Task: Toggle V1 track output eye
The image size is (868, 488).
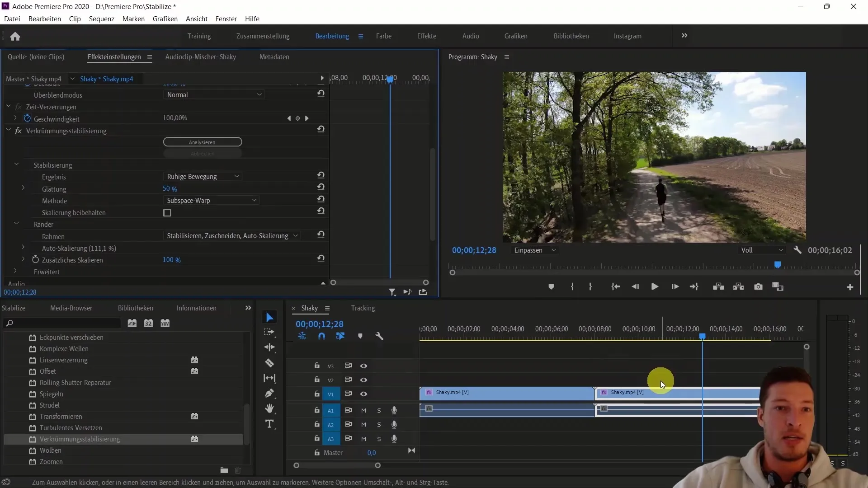Action: (x=363, y=394)
